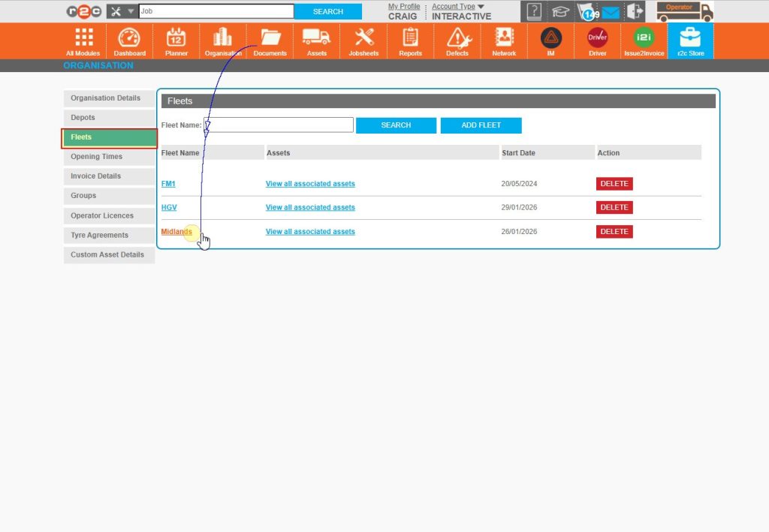Image resolution: width=769 pixels, height=532 pixels.
Task: Click the Operator truck icon
Action: (x=685, y=11)
